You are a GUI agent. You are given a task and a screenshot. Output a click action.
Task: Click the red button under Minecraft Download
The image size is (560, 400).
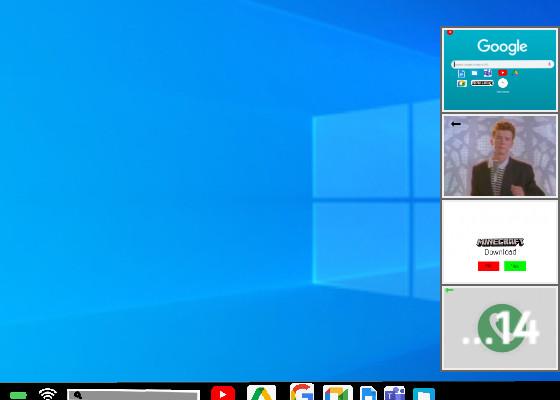pyautogui.click(x=488, y=266)
